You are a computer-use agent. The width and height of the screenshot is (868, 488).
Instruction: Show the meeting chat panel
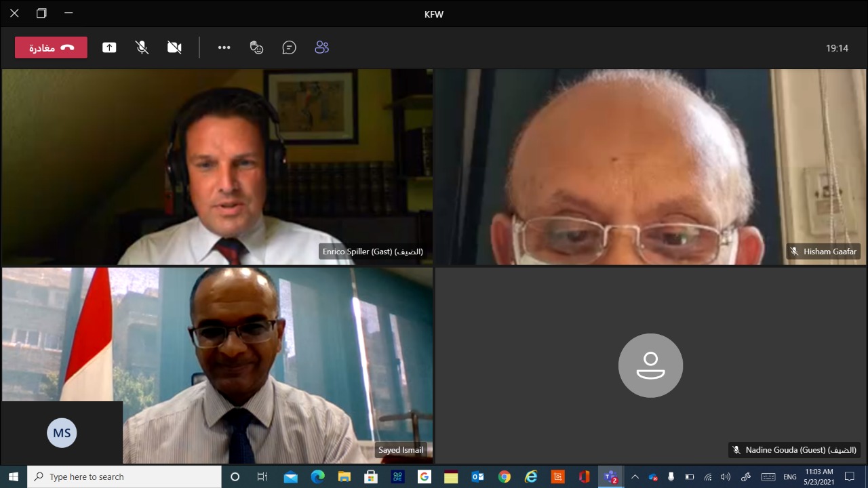(x=290, y=47)
